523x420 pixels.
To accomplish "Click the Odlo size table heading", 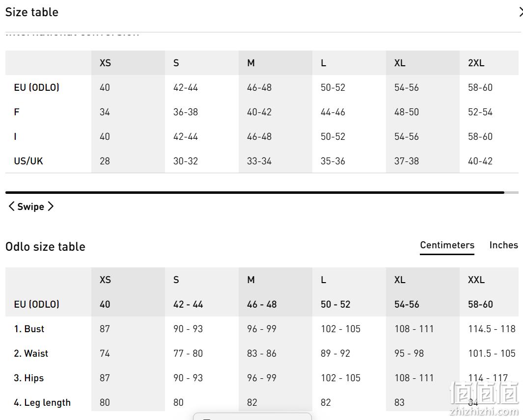I will 45,247.
